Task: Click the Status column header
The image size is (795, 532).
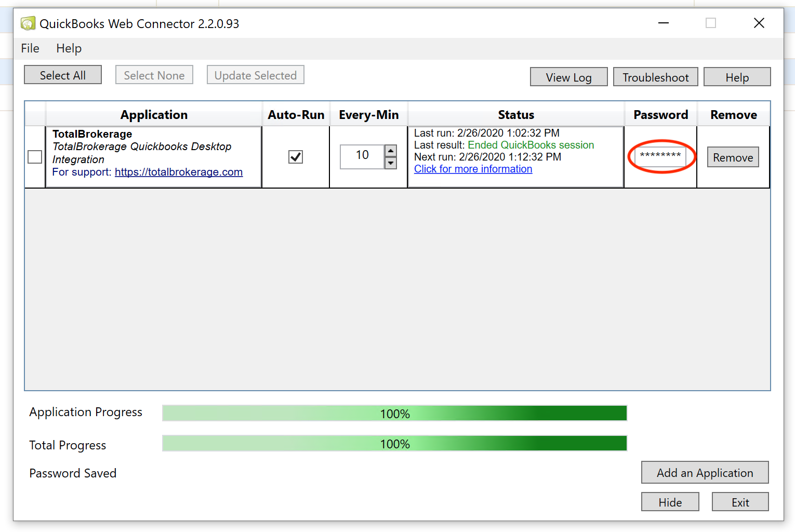Action: (516, 115)
